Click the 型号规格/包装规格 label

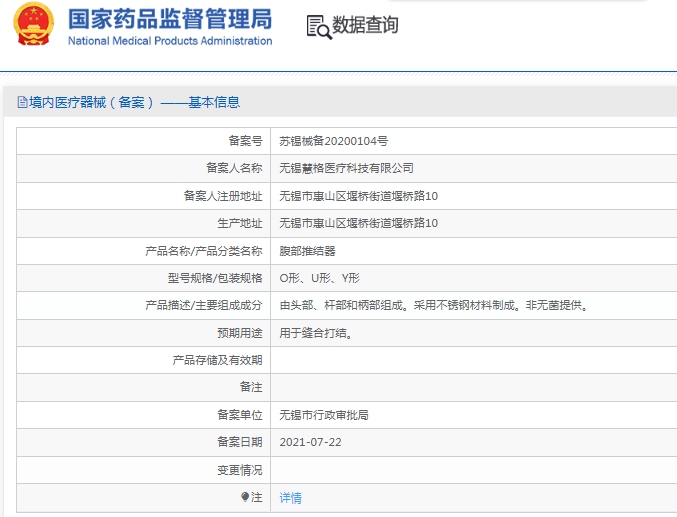pyautogui.click(x=215, y=278)
